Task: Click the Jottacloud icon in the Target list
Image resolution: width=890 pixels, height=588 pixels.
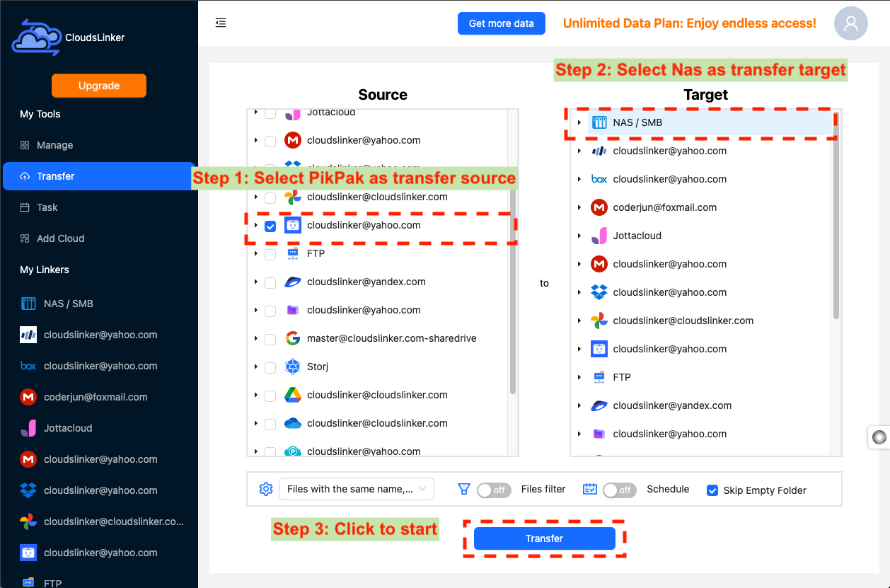Action: coord(599,236)
